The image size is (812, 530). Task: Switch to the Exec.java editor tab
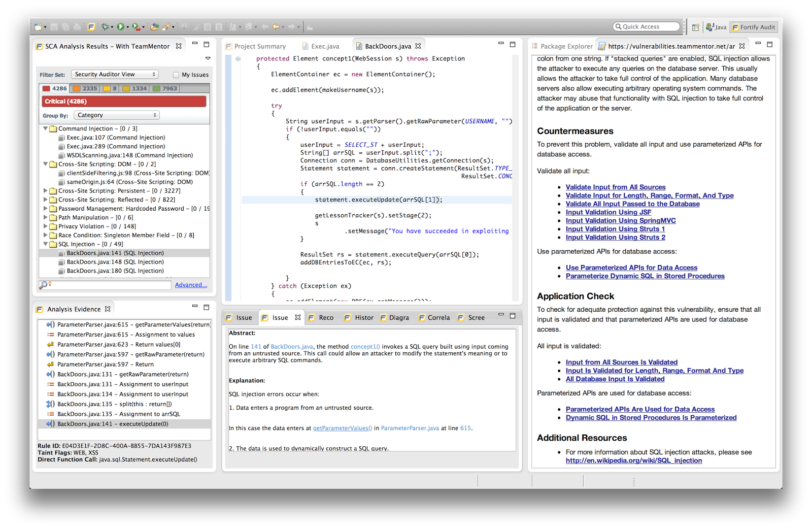[x=321, y=46]
